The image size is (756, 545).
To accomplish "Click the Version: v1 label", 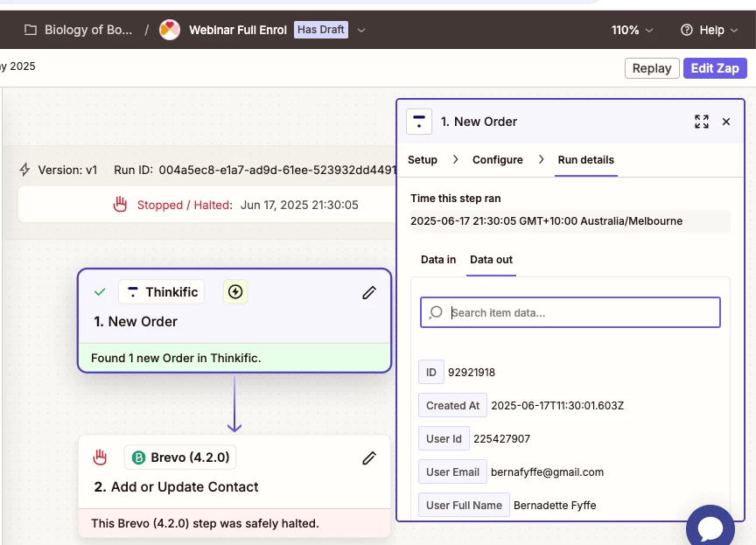I will (67, 170).
